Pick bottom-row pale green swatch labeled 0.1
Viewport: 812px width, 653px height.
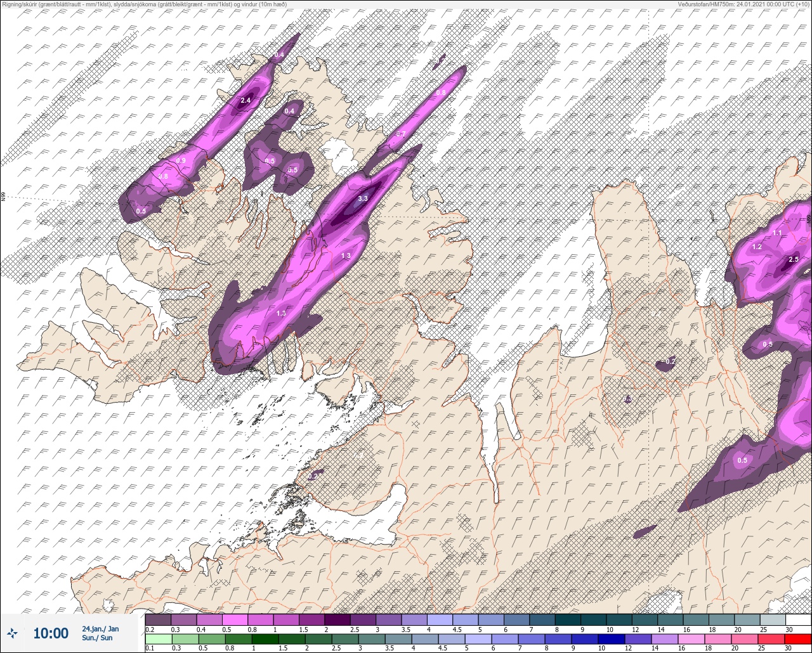pos(158,638)
